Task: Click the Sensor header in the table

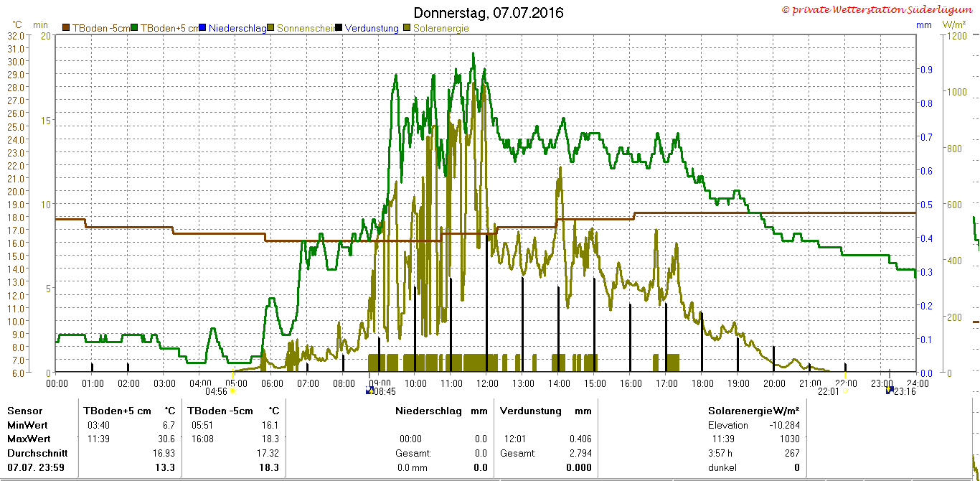Action: point(25,411)
